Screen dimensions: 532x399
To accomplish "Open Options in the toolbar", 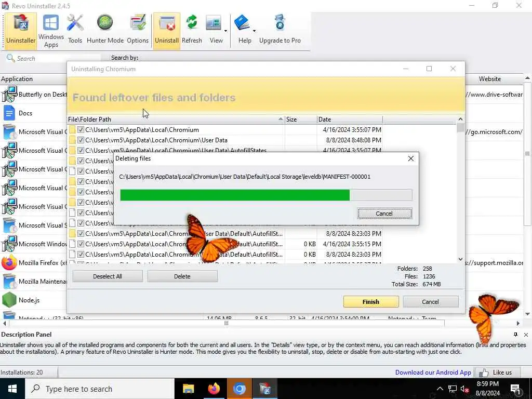I will pyautogui.click(x=138, y=30).
